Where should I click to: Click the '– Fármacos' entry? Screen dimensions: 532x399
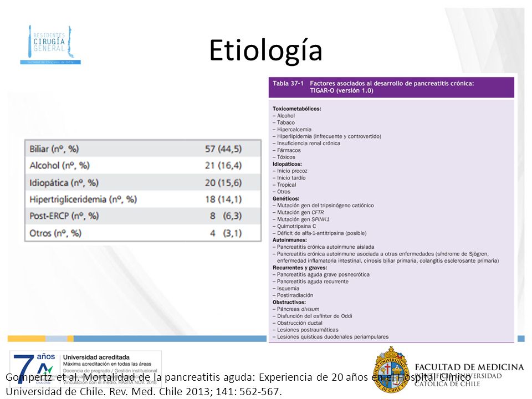point(287,150)
